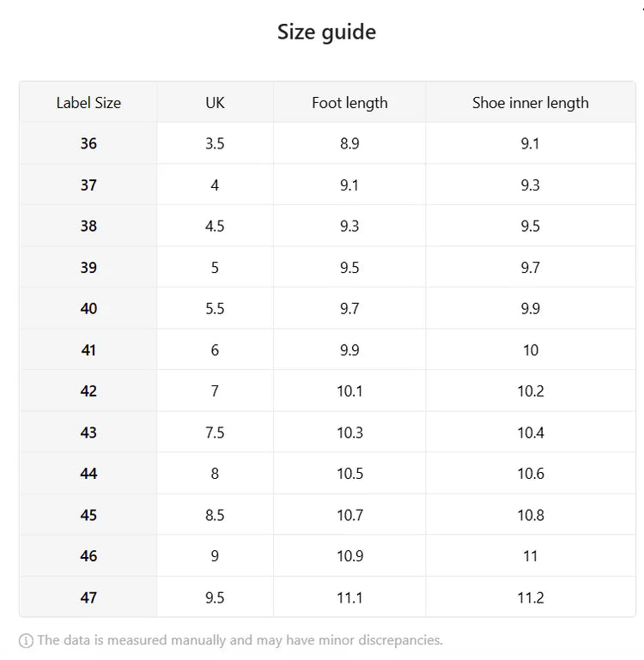Select label size 47 cell
644x660 pixels.
pos(88,597)
